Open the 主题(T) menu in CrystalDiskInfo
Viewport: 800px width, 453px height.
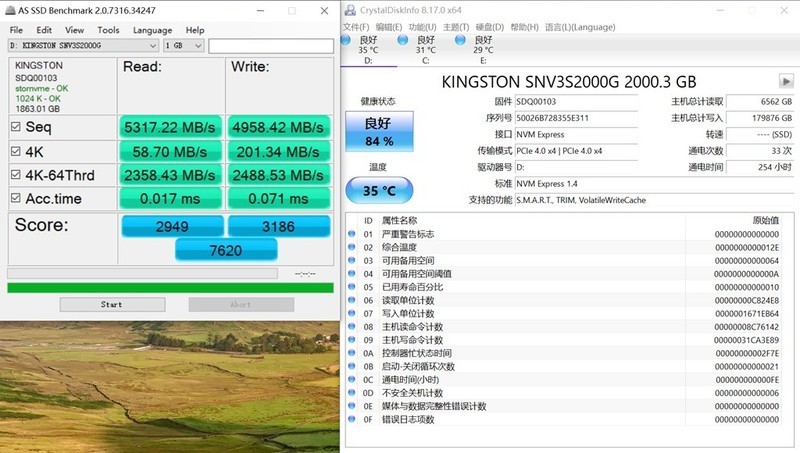pos(456,27)
